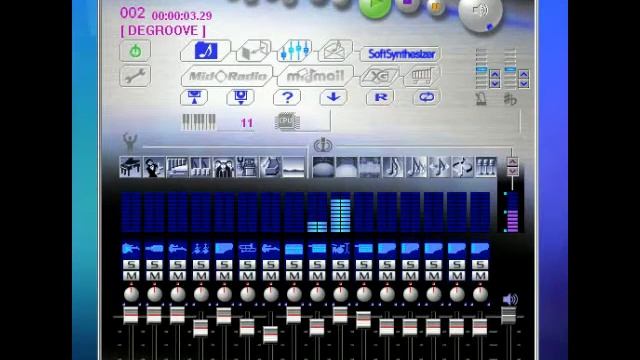
Task: Click the blue down arrow icon
Action: 333,97
